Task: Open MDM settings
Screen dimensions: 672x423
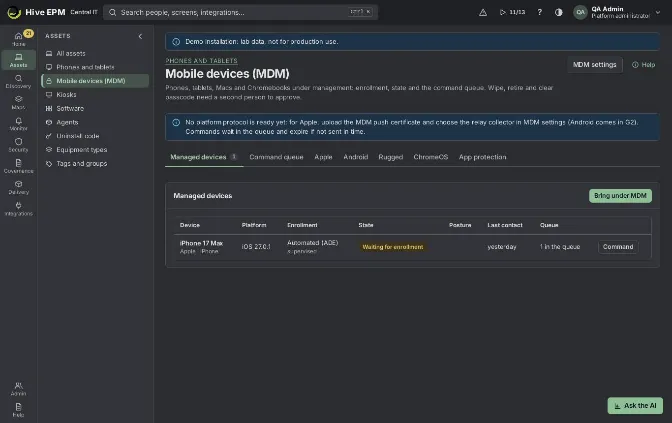Action: coord(594,65)
